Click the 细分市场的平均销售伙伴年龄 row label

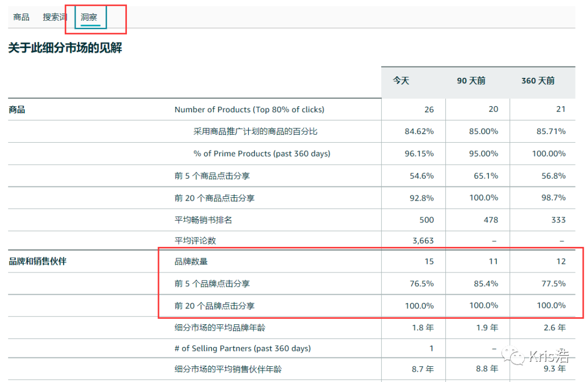pyautogui.click(x=228, y=369)
